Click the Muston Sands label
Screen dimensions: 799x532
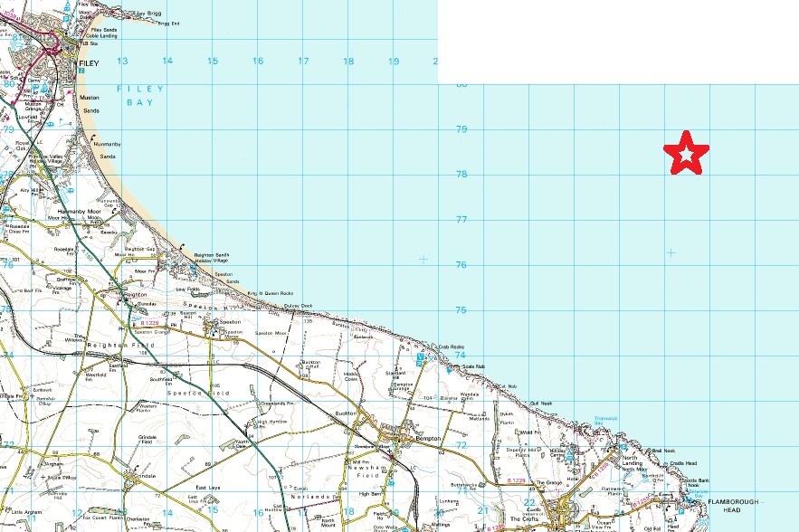pyautogui.click(x=90, y=104)
